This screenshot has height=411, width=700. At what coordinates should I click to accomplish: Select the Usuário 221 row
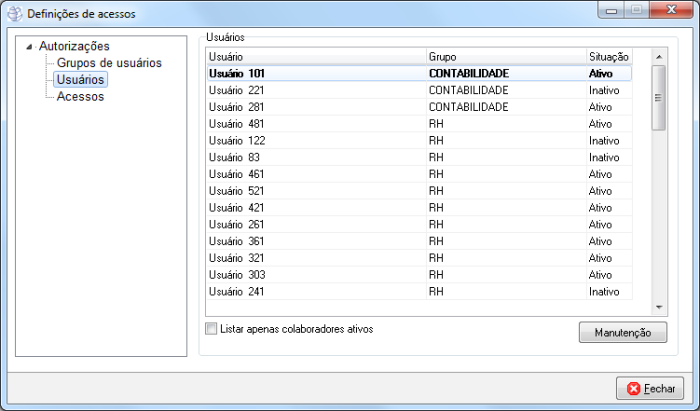[315, 90]
